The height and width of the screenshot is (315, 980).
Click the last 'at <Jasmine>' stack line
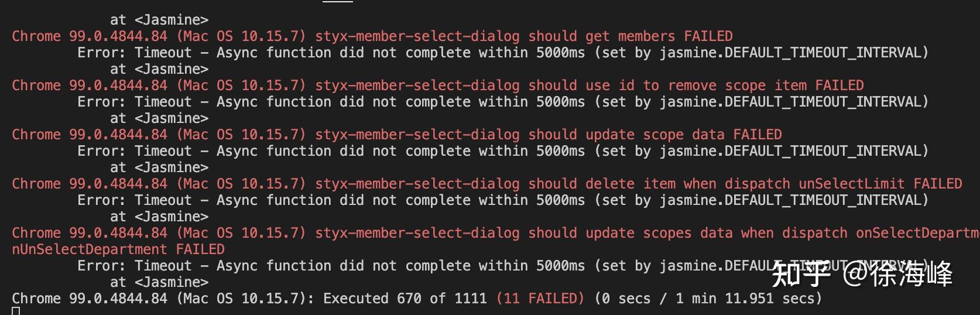pos(159,282)
